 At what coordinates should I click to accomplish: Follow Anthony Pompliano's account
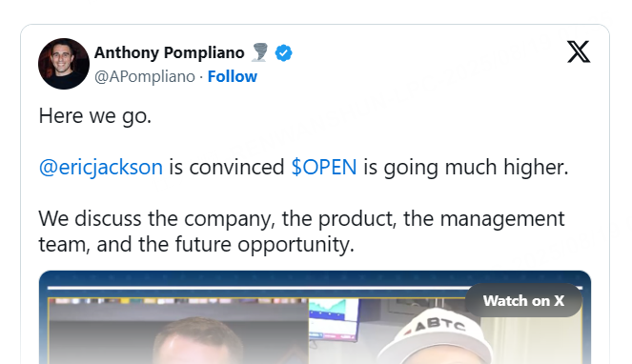233,76
